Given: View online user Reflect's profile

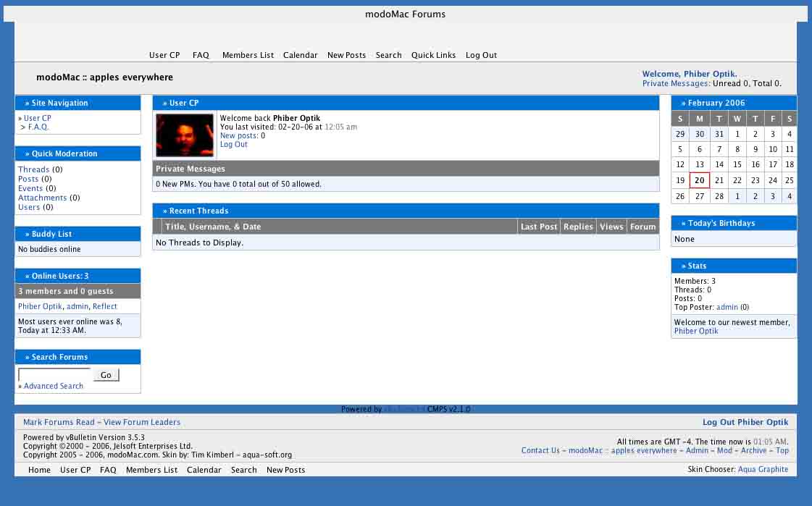Looking at the screenshot, I should point(104,306).
